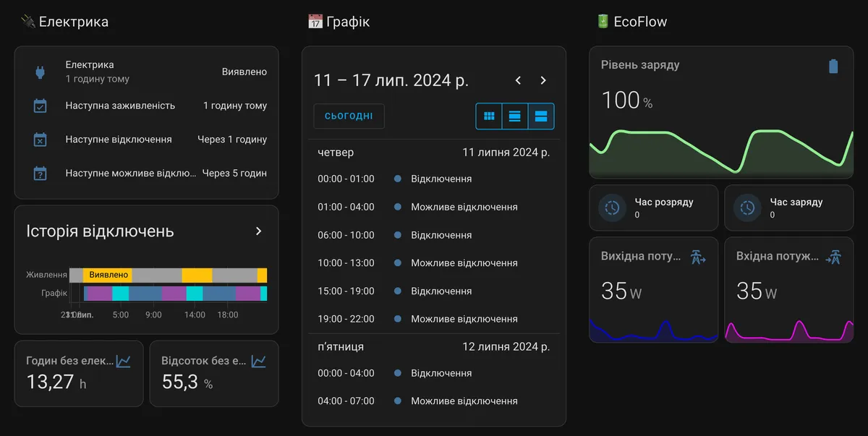Open the Годин без електрики 13,27 card
This screenshot has width=868, height=436.
pyautogui.click(x=79, y=373)
